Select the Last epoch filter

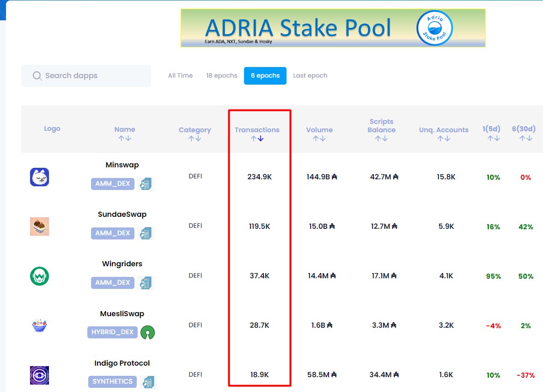point(310,75)
